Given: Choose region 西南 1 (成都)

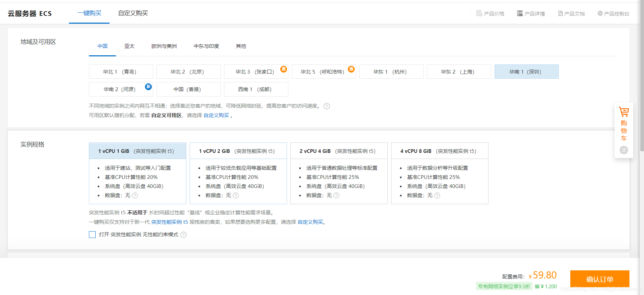Looking at the screenshot, I should click(x=256, y=89).
